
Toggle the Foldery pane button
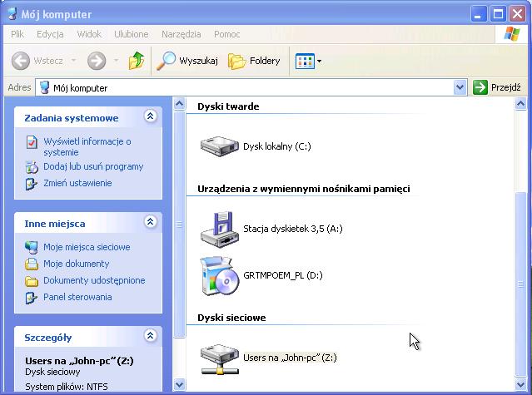point(254,61)
